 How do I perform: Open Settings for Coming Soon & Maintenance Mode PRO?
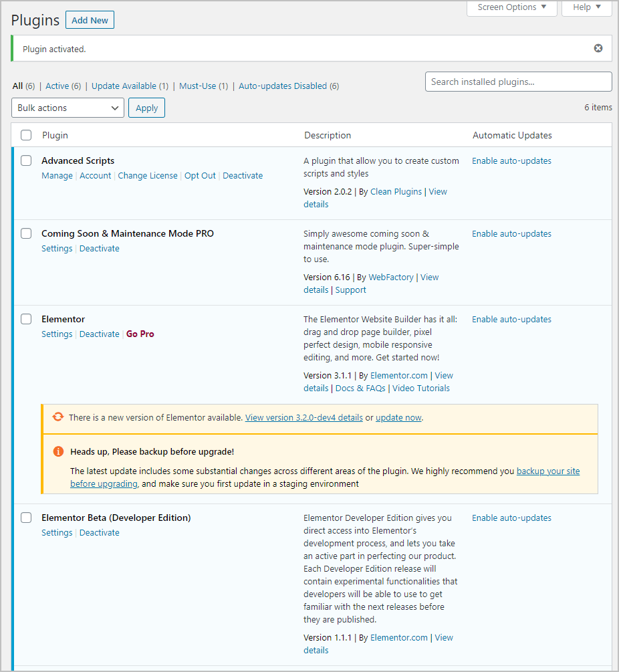pyautogui.click(x=57, y=248)
